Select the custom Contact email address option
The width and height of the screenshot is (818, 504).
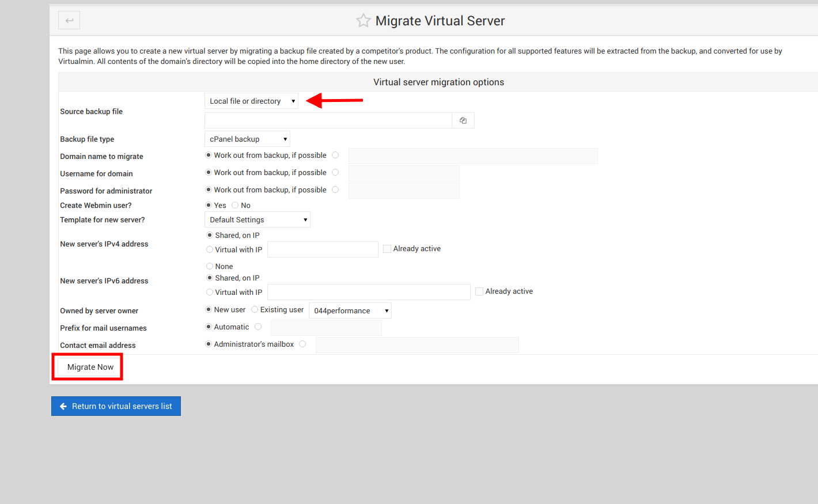302,344
